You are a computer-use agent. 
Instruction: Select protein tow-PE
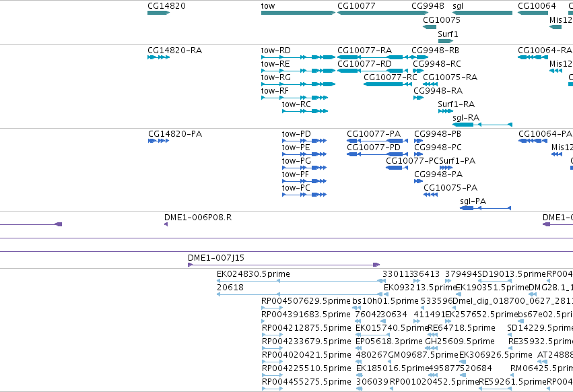click(304, 154)
